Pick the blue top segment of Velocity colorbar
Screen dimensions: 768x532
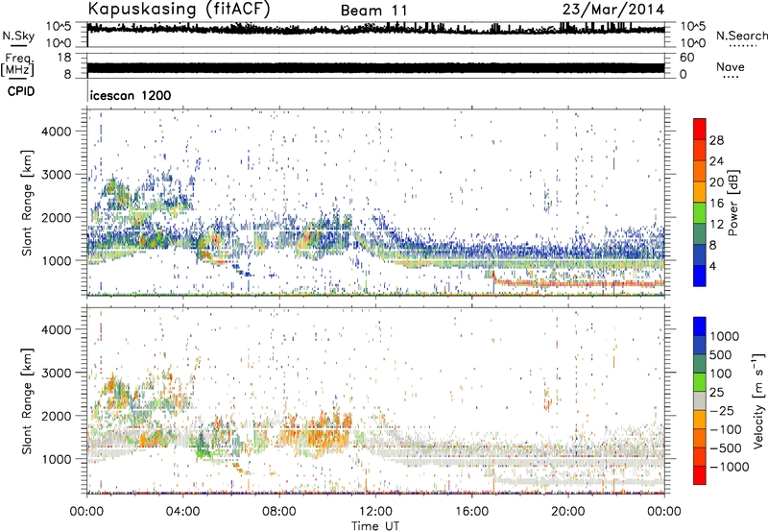(700, 326)
